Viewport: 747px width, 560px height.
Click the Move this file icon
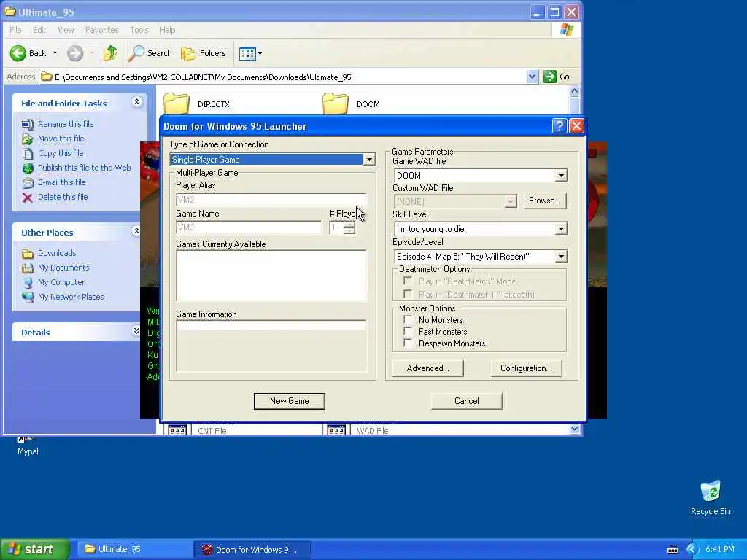28,139
